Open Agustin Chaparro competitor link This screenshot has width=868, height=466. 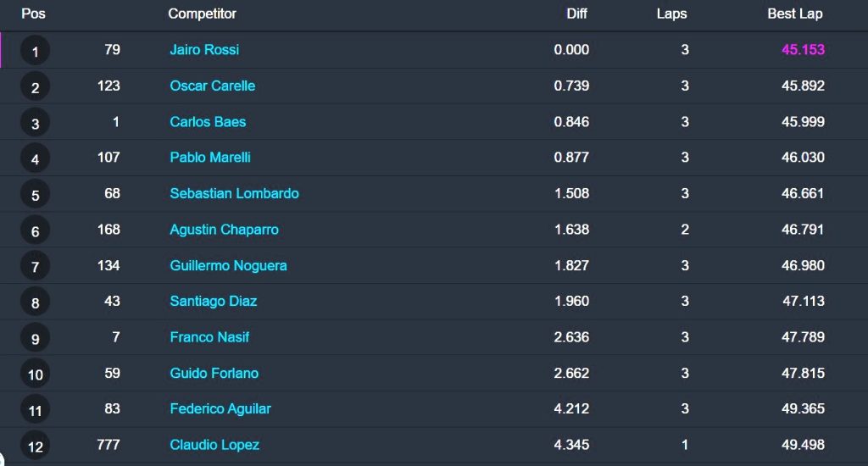point(224,229)
